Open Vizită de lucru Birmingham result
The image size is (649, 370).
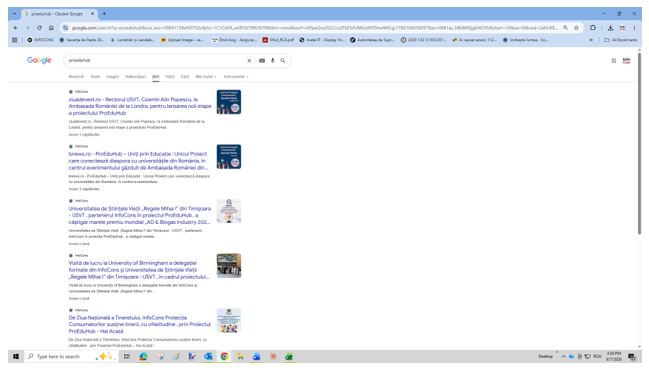pos(139,270)
